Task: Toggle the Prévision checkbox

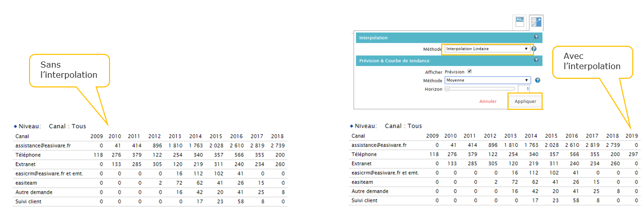Action: coord(469,72)
